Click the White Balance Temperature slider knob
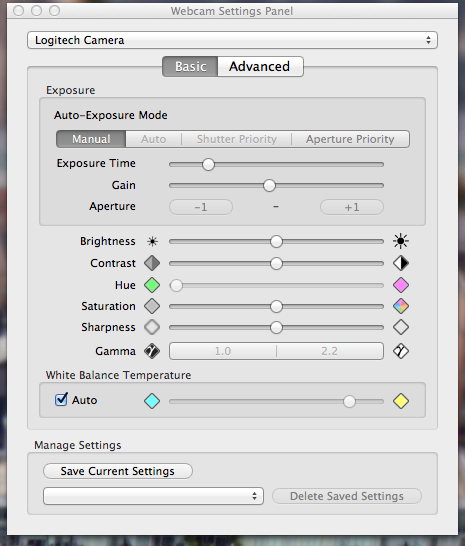 (349, 401)
